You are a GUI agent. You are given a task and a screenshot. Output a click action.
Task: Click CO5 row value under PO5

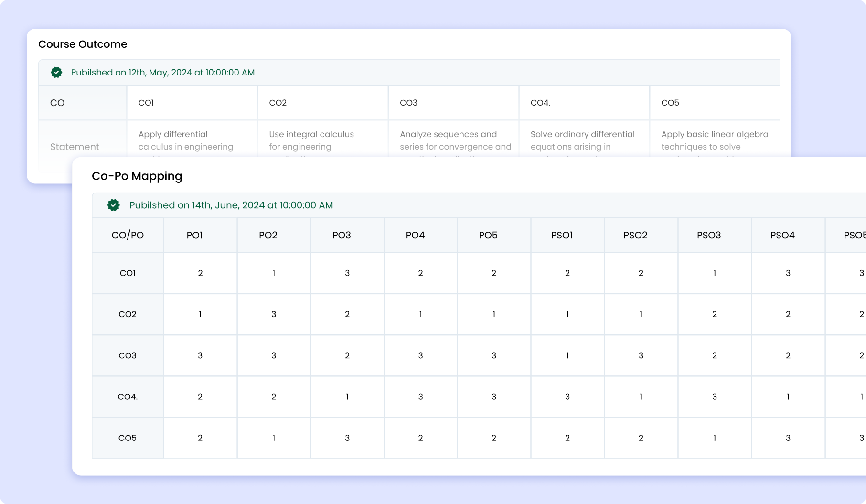tap(494, 438)
